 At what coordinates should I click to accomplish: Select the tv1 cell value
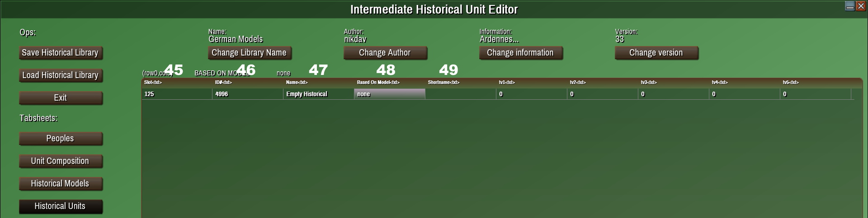(x=531, y=94)
